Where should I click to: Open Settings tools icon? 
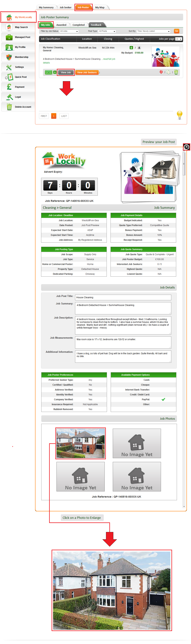click(9, 67)
